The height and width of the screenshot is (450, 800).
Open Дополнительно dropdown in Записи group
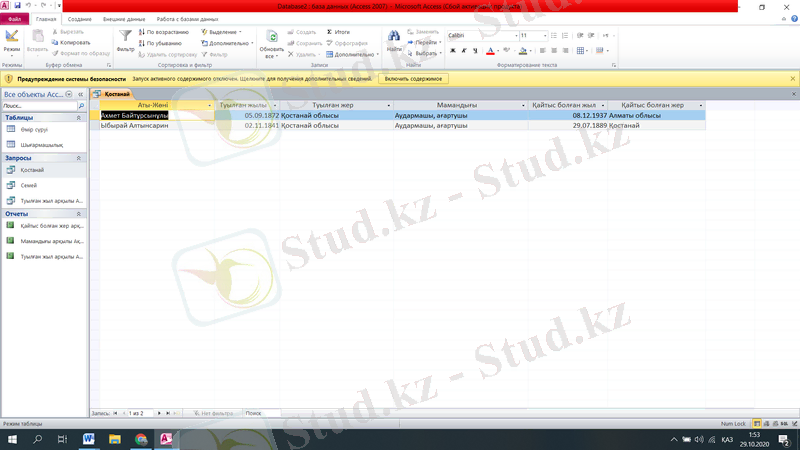click(x=352, y=55)
